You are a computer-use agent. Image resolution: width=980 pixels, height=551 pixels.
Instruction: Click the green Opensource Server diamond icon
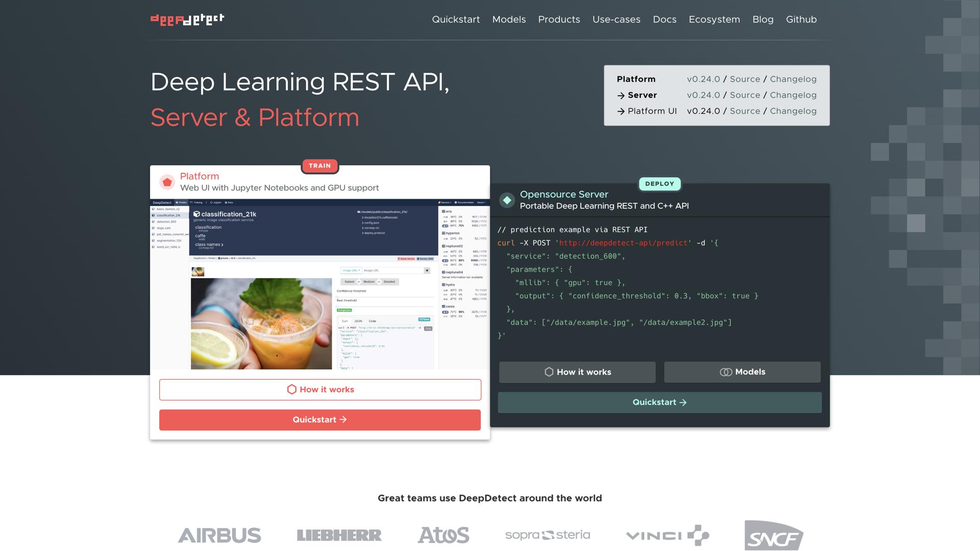[x=507, y=200]
